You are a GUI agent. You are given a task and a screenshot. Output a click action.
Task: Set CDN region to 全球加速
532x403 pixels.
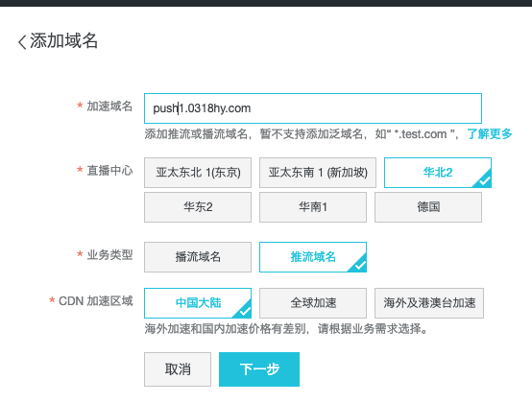313,303
